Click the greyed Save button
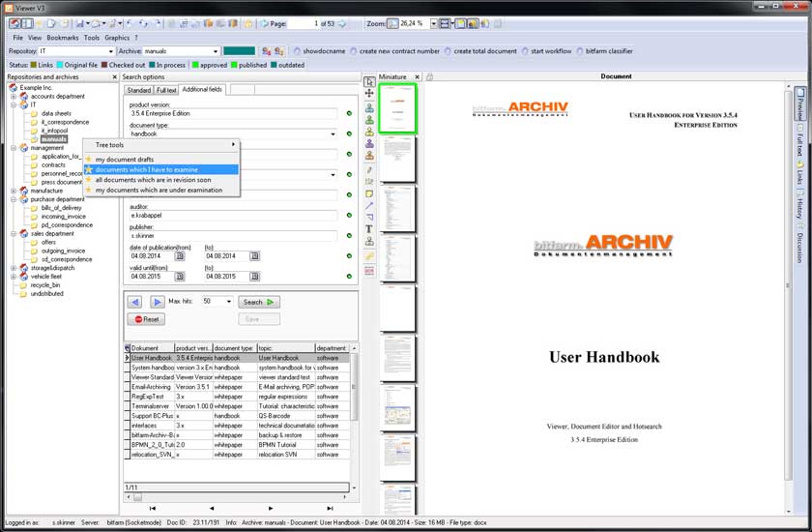 click(x=258, y=319)
